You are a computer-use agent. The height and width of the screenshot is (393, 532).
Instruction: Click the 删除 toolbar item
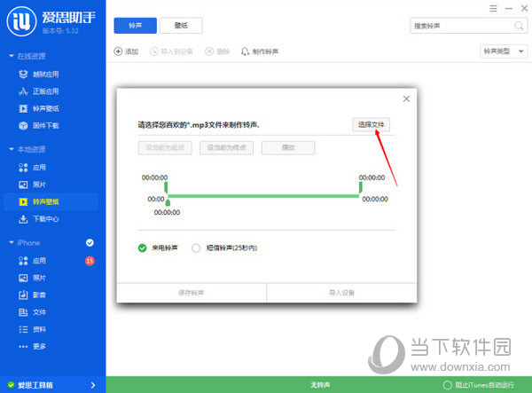coord(217,51)
